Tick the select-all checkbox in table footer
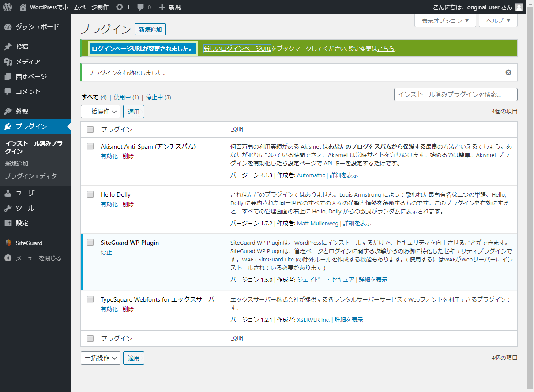Viewport: 534px width, 392px height. click(x=90, y=339)
